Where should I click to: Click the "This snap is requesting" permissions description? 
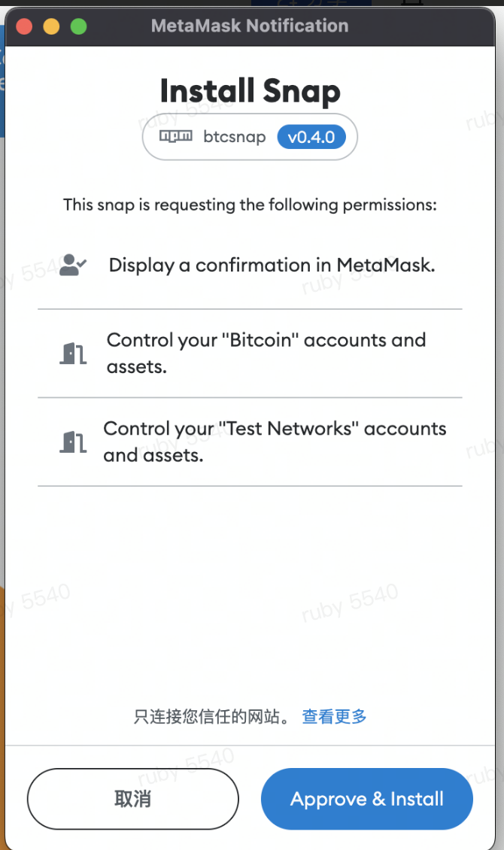[x=250, y=205]
